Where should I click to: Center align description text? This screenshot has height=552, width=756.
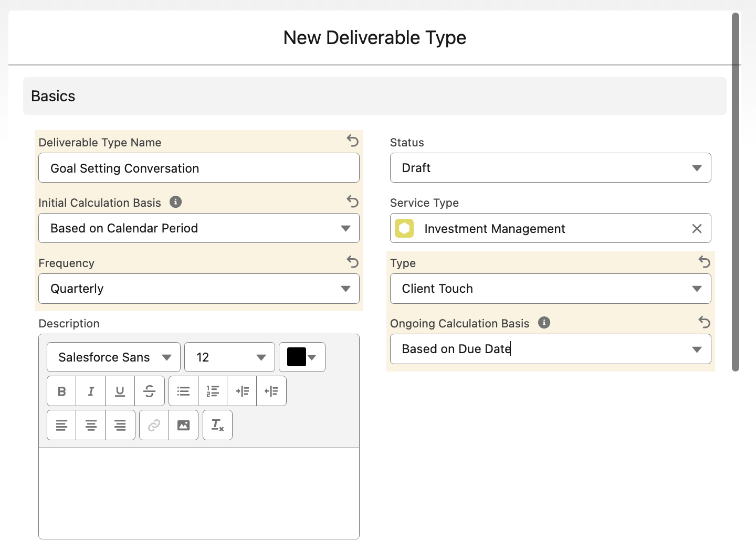point(91,425)
